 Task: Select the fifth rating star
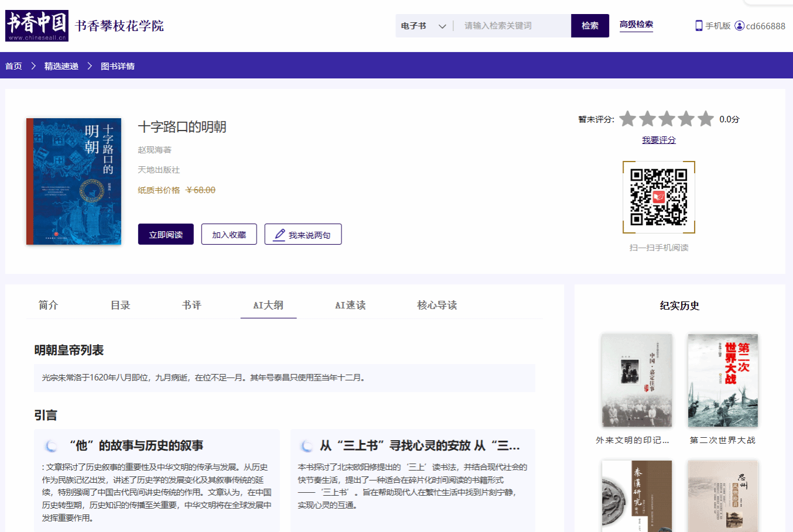point(706,119)
